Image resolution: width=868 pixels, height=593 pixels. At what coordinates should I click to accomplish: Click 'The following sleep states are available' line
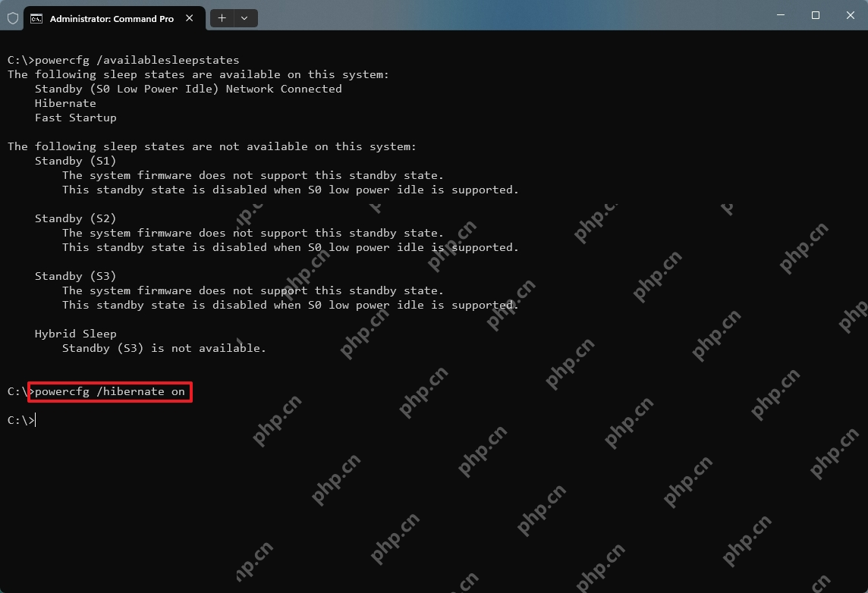(198, 74)
